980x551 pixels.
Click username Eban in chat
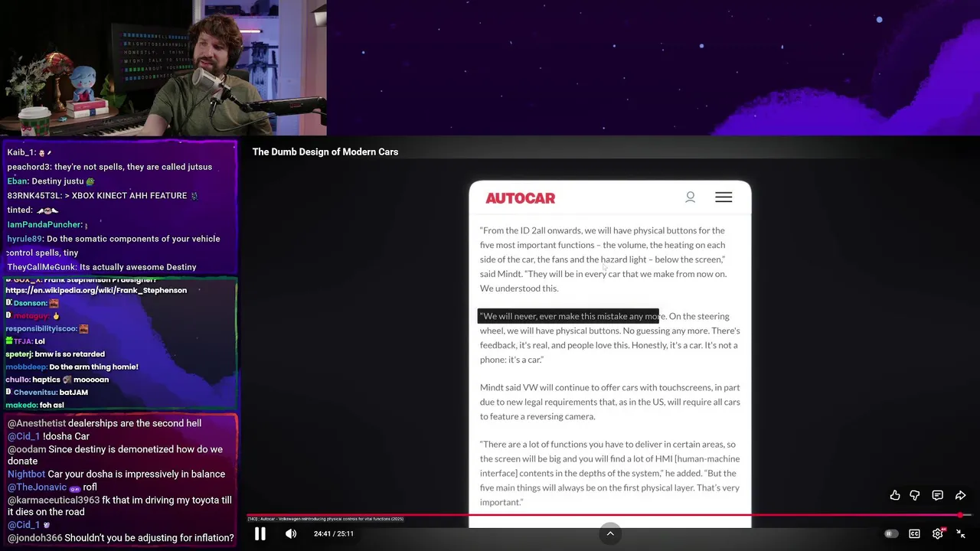point(18,181)
